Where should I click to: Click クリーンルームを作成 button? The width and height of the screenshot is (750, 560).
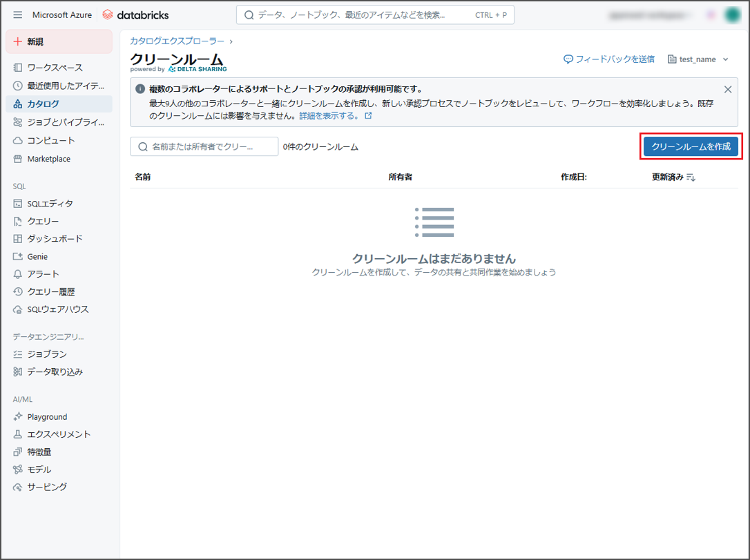pos(691,146)
